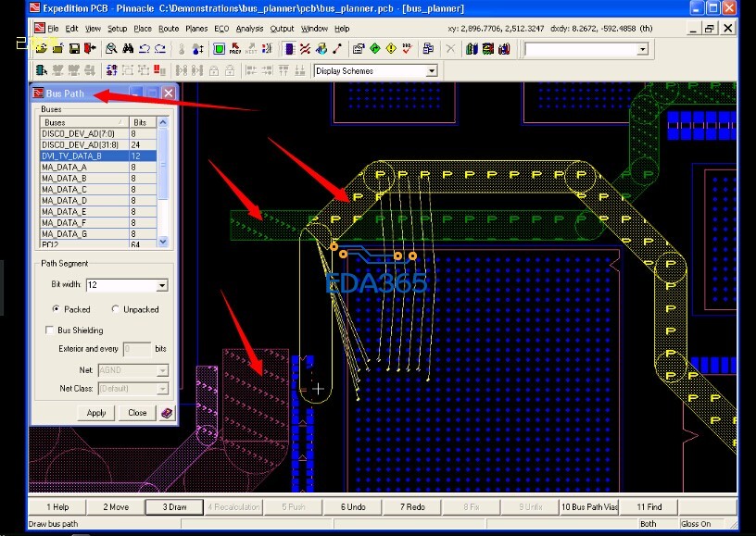Screen dimensions: 756x536
Task: Click the Apply button
Action: click(x=96, y=413)
